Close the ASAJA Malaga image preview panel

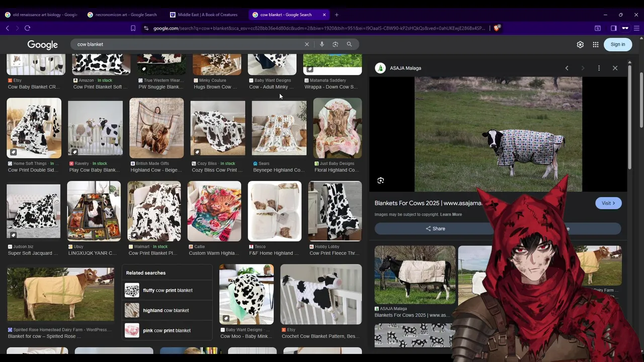click(615, 68)
